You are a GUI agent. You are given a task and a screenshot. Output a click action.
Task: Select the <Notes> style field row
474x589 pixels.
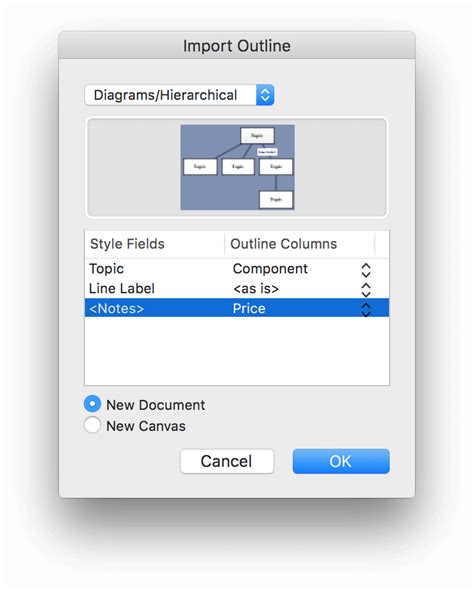coord(237,308)
